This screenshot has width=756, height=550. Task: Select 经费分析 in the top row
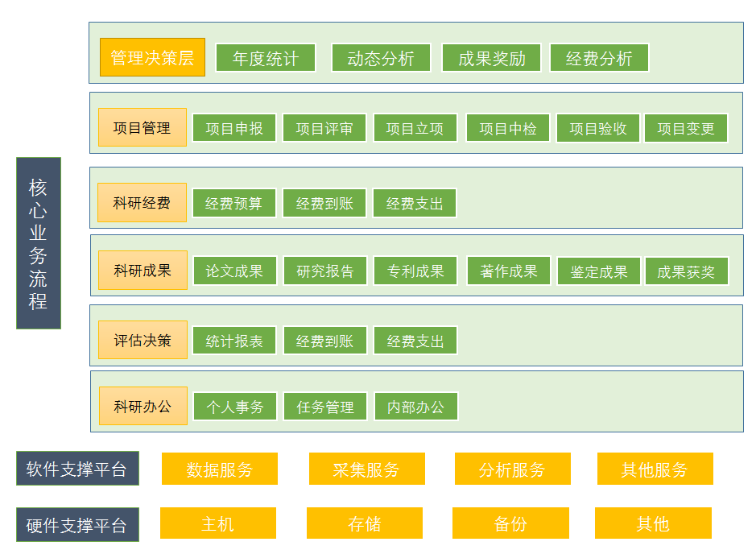point(599,58)
